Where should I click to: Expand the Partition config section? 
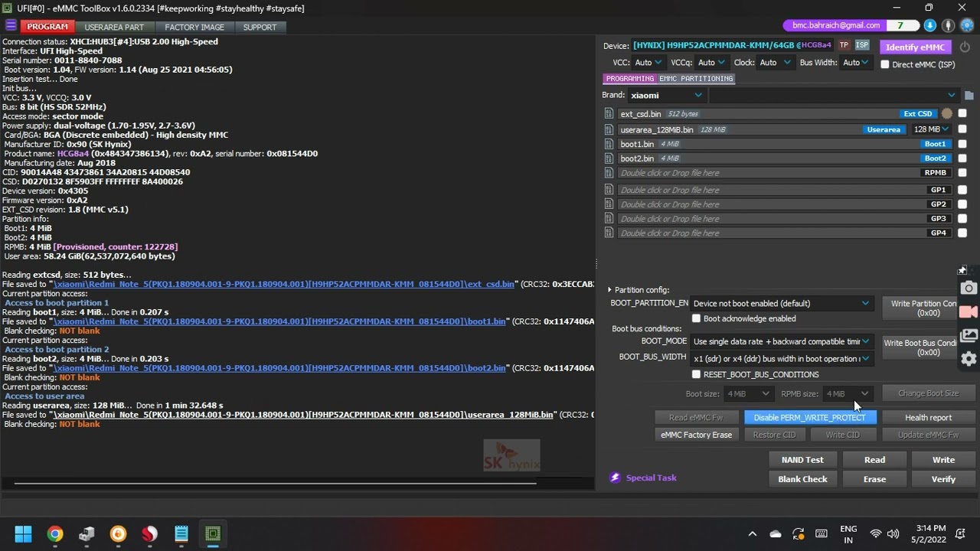pos(610,290)
